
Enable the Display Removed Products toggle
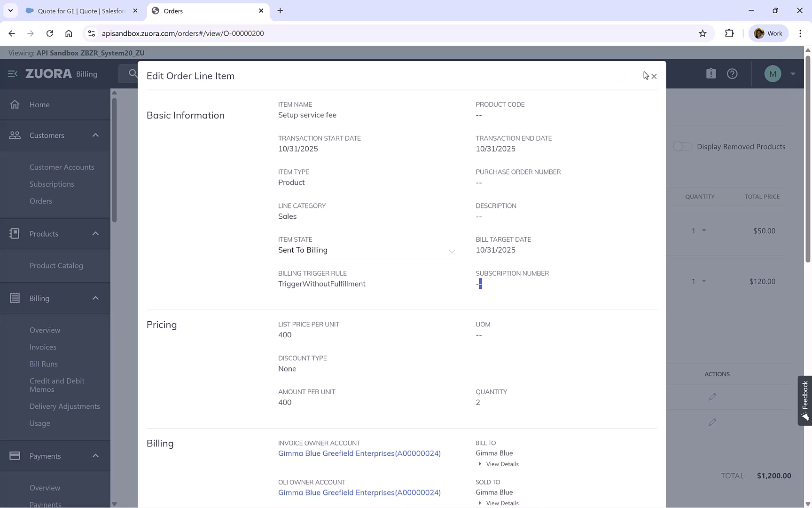(x=683, y=146)
